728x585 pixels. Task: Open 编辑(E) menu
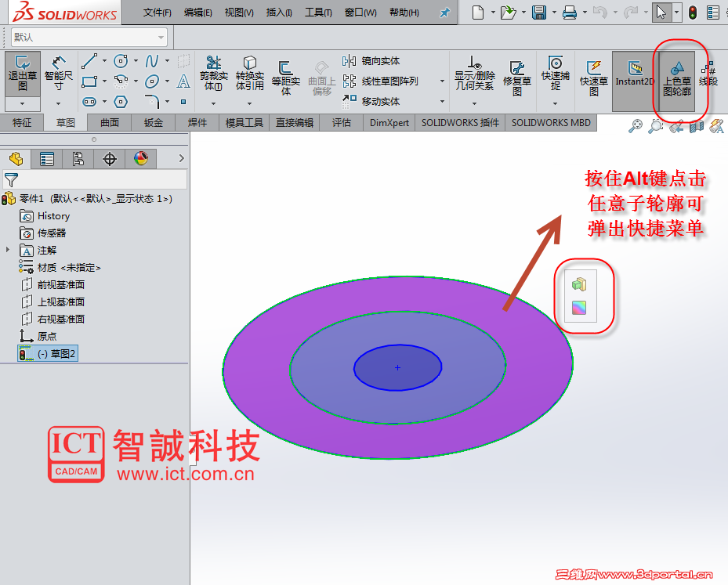point(197,13)
